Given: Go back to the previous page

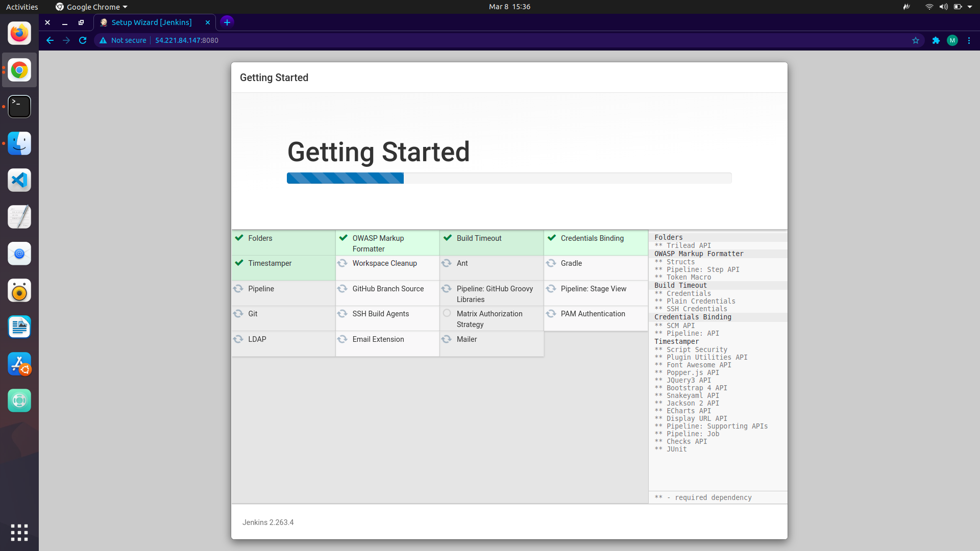Looking at the screenshot, I should pyautogui.click(x=50, y=40).
